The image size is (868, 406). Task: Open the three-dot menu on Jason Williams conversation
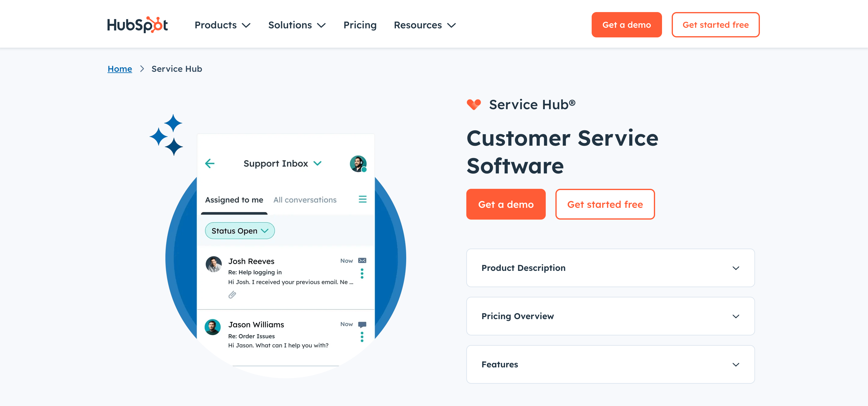point(362,337)
